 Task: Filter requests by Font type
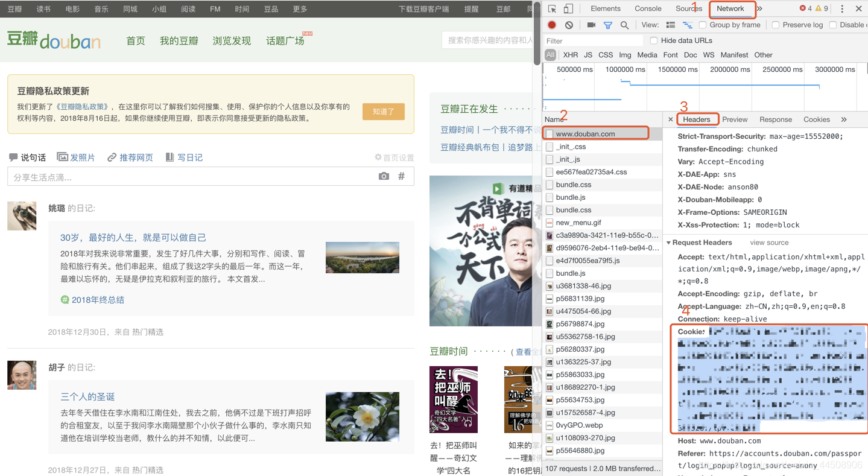pyautogui.click(x=670, y=55)
